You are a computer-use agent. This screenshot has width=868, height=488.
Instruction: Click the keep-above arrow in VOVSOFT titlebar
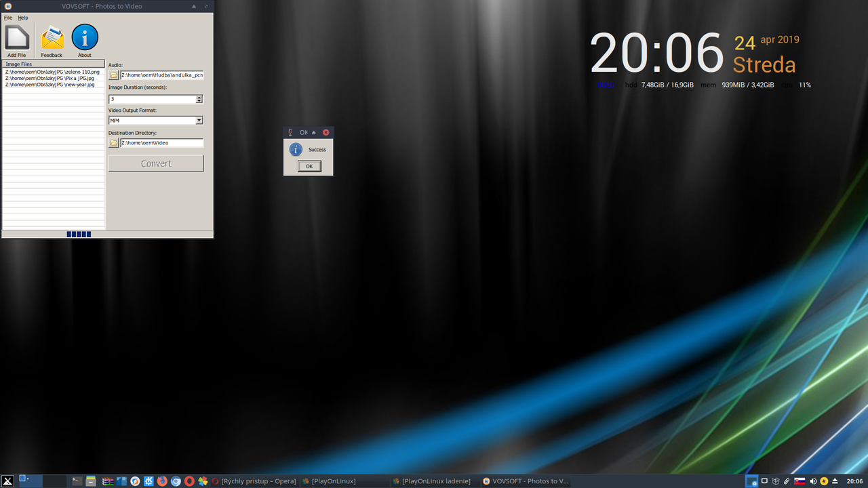[x=194, y=6]
